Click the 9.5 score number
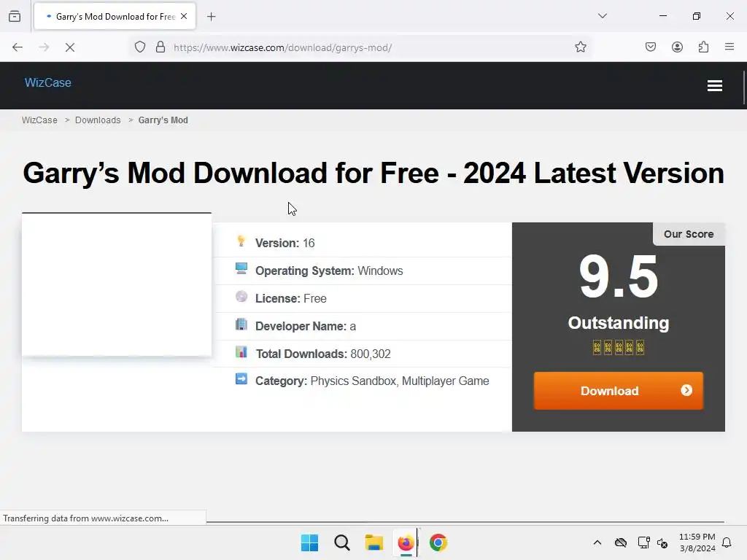Image resolution: width=747 pixels, height=560 pixels. (x=619, y=276)
